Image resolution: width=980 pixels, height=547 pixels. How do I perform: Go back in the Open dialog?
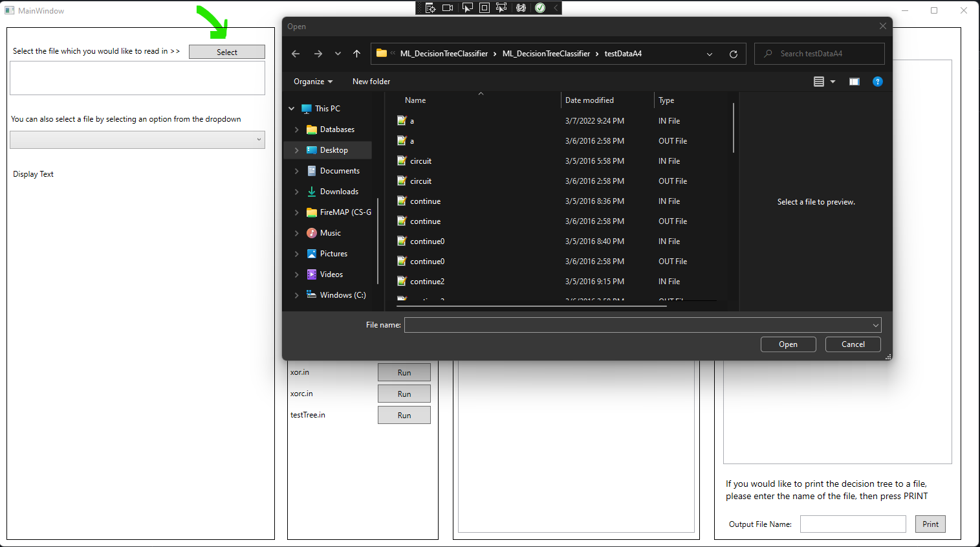click(296, 54)
